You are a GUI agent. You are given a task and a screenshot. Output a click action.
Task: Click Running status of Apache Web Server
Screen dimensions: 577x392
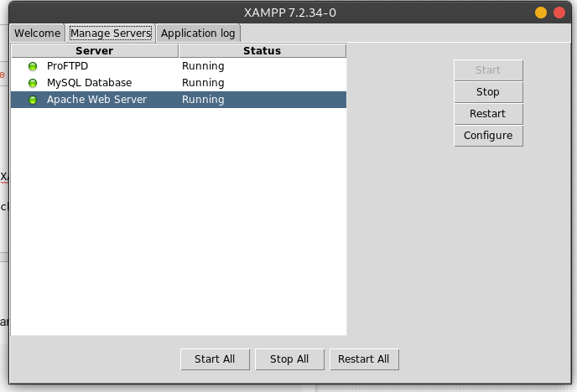[x=203, y=100]
